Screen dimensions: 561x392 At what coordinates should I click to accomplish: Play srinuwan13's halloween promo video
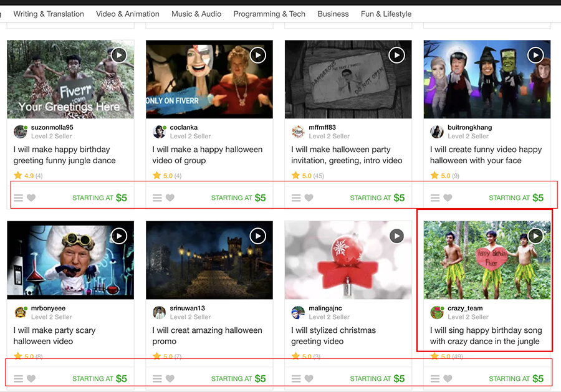pos(258,236)
